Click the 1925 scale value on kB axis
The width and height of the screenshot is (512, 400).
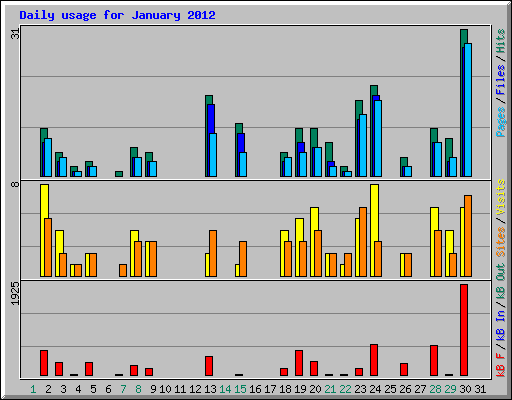(15, 293)
